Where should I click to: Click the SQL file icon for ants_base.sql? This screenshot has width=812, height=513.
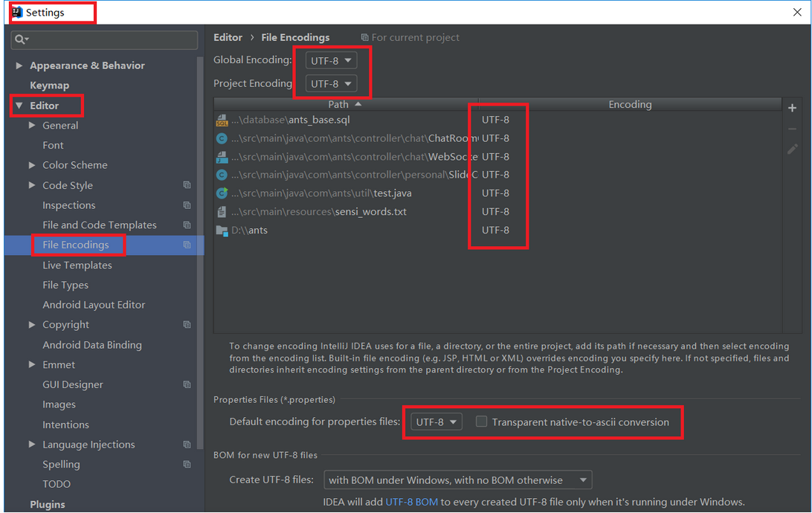tap(222, 120)
